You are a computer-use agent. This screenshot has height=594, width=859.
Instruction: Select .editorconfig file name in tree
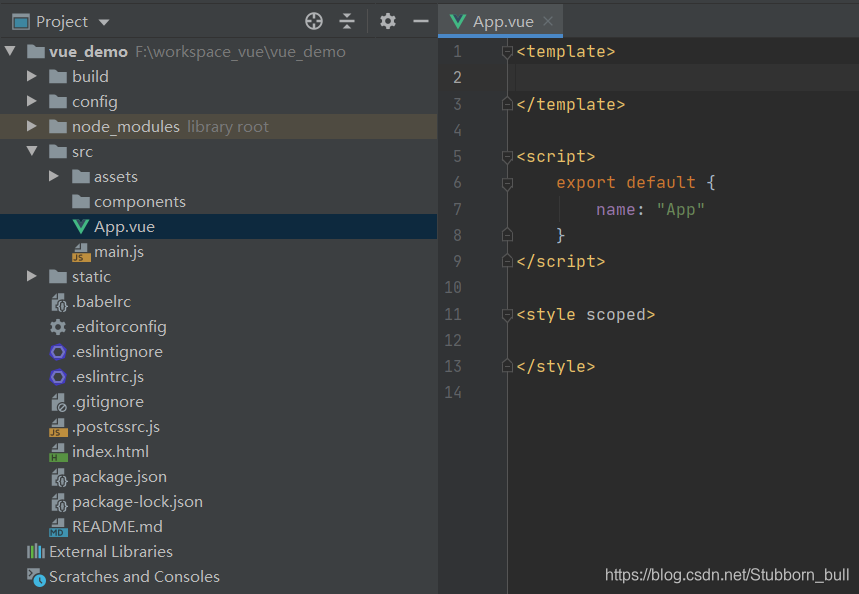point(119,327)
